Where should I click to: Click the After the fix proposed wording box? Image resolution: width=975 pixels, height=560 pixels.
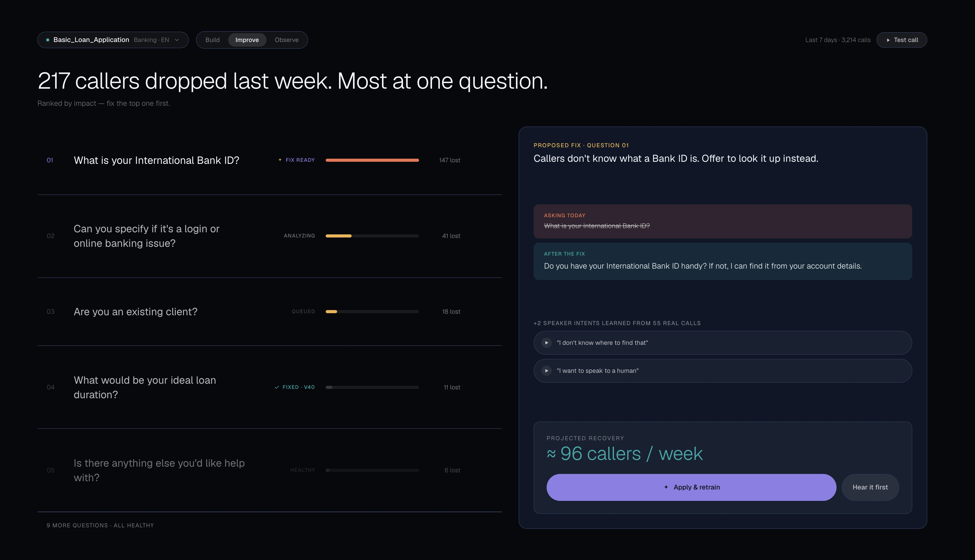coord(722,261)
